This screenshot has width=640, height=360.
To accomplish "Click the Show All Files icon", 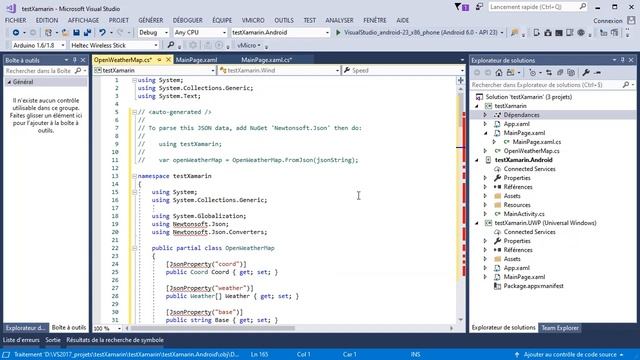I will pyautogui.click(x=571, y=73).
